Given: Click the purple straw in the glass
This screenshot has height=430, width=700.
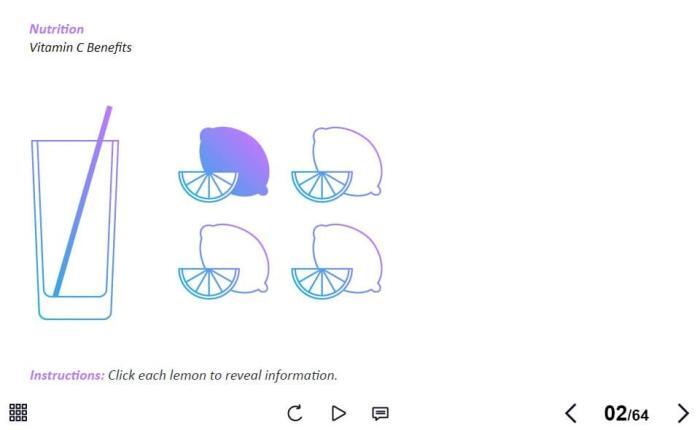Looking at the screenshot, I should point(83,201).
